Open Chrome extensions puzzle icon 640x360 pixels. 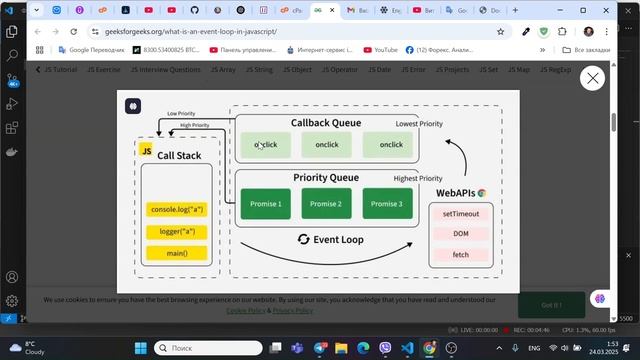pos(562,31)
